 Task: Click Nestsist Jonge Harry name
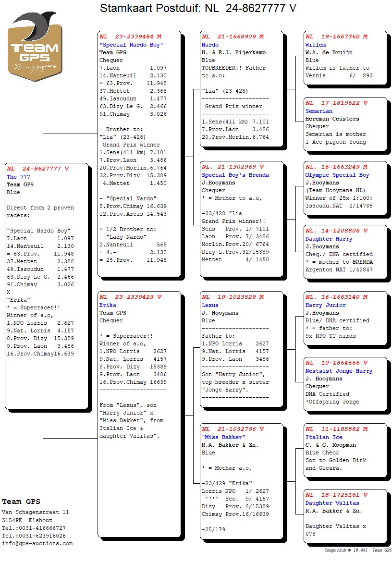coord(339,371)
